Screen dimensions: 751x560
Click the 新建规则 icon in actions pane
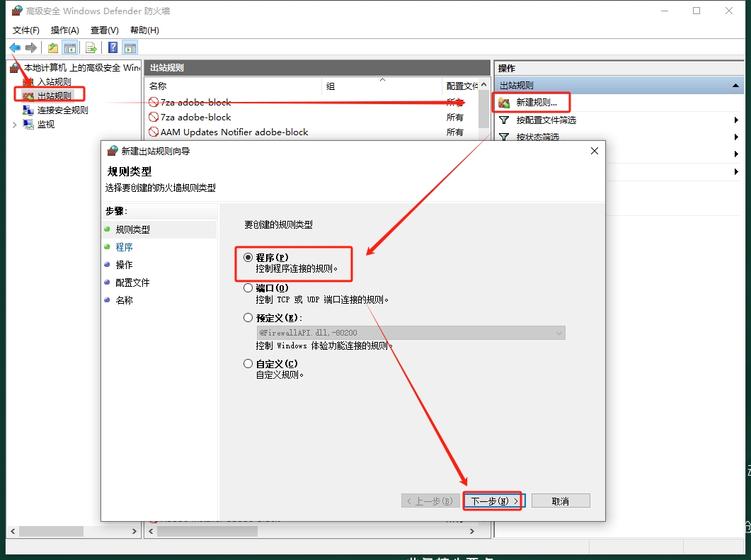(x=504, y=103)
